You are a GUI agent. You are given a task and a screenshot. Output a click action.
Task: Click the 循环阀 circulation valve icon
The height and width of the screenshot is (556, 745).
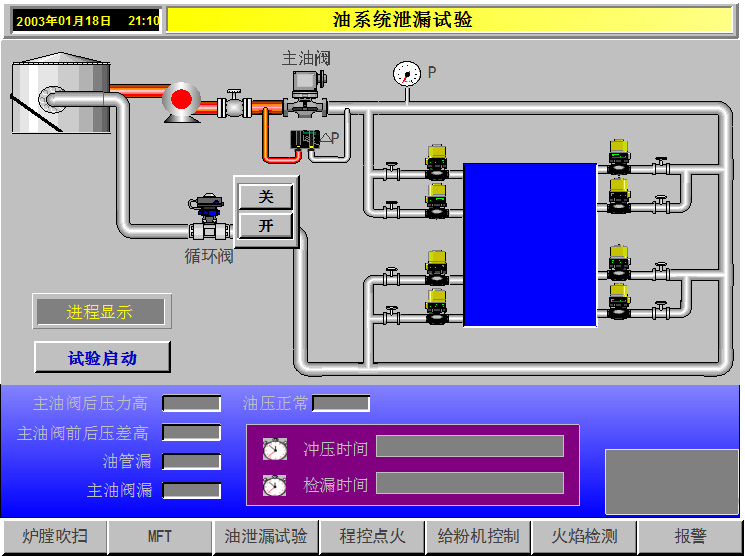point(209,217)
